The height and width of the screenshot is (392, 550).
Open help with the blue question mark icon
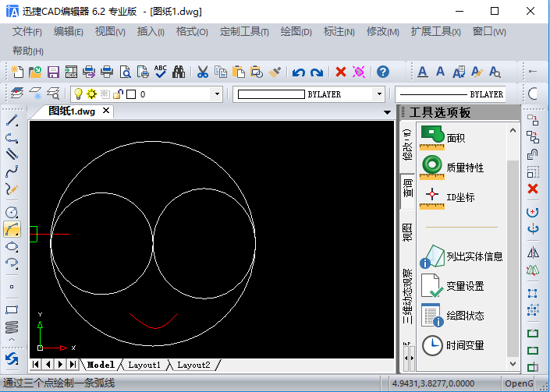coord(383,72)
